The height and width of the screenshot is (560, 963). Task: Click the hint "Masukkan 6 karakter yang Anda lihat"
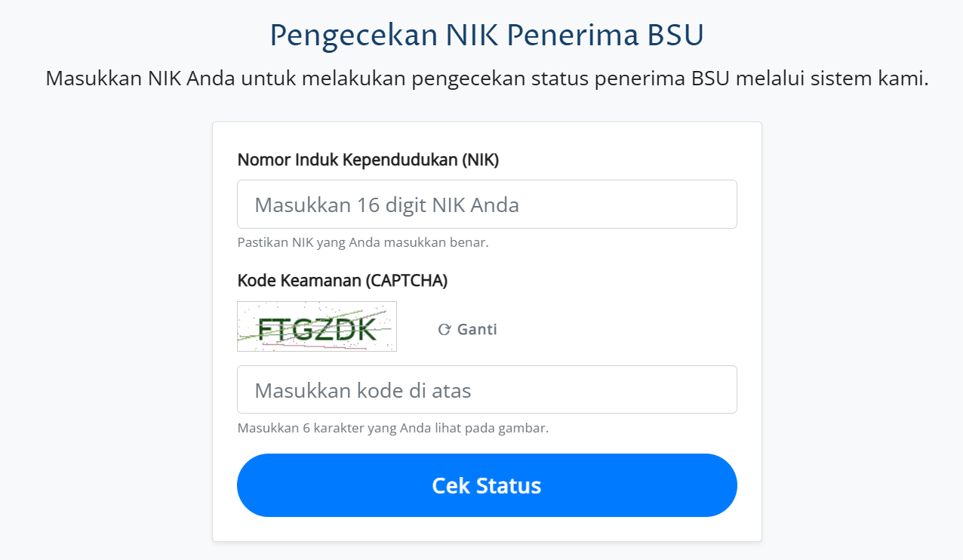point(355,429)
